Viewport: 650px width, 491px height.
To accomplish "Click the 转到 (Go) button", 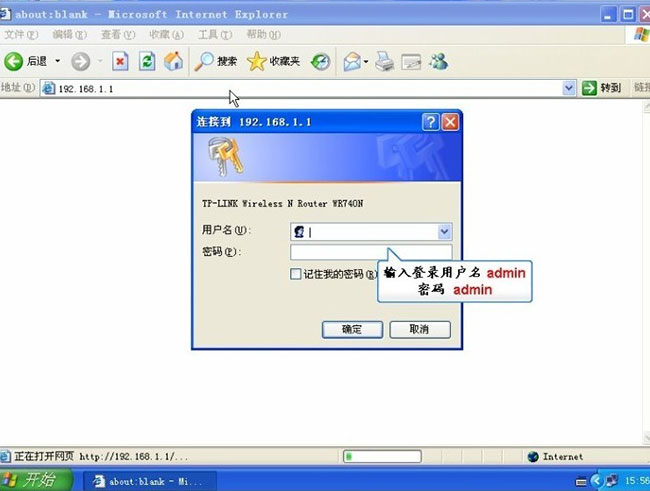I will (601, 88).
